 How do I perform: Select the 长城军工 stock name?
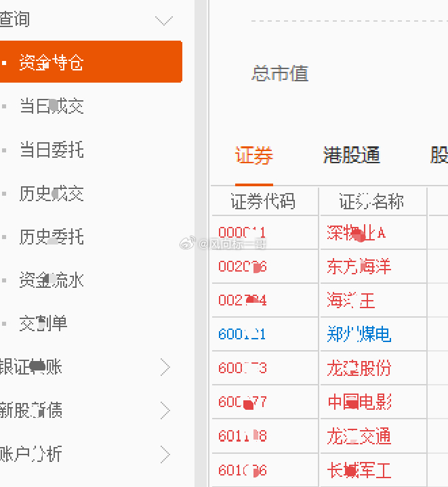tap(359, 470)
